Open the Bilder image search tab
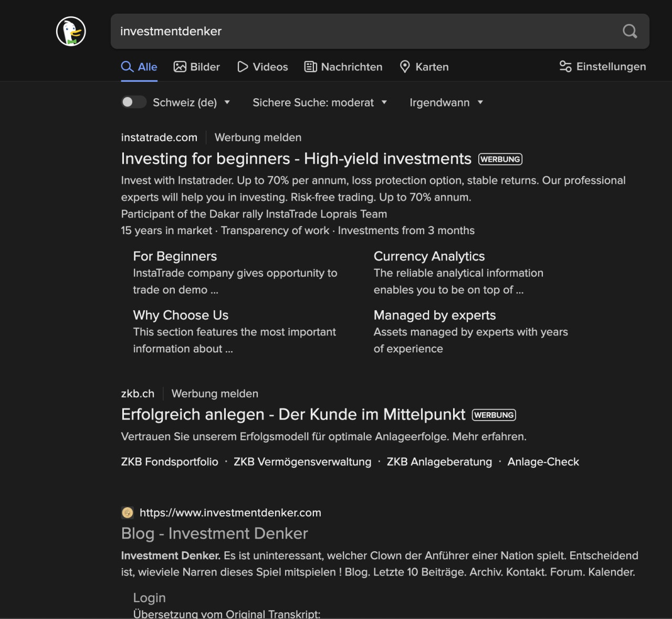The width and height of the screenshot is (672, 619). pyautogui.click(x=197, y=67)
